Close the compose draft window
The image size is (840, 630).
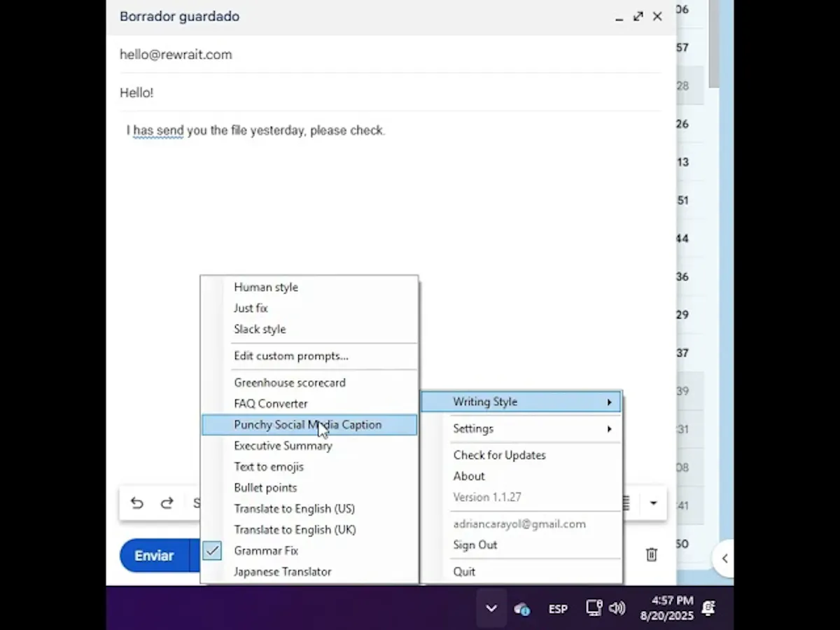657,16
